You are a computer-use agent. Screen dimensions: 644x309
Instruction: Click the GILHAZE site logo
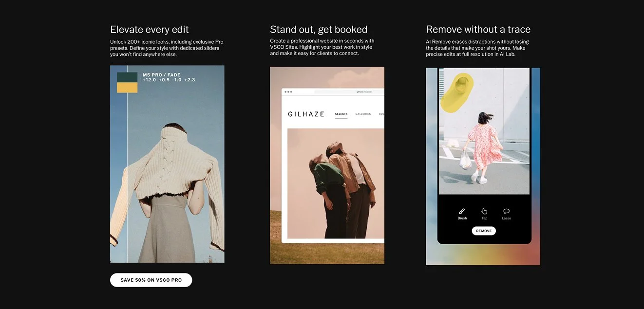click(305, 114)
